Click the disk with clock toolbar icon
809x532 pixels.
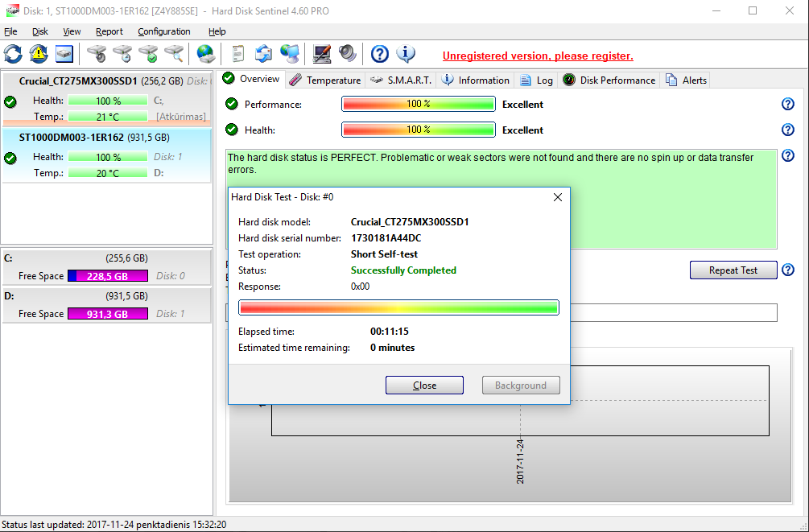[123, 54]
